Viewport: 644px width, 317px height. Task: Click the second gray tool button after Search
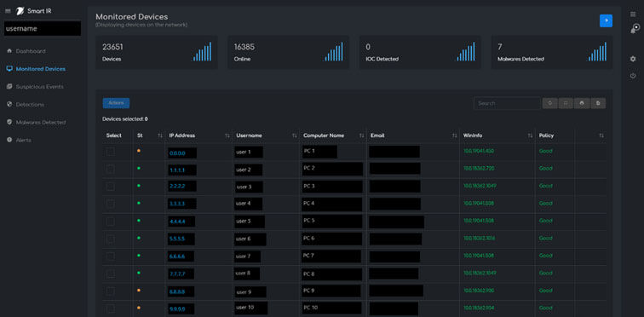click(x=566, y=103)
